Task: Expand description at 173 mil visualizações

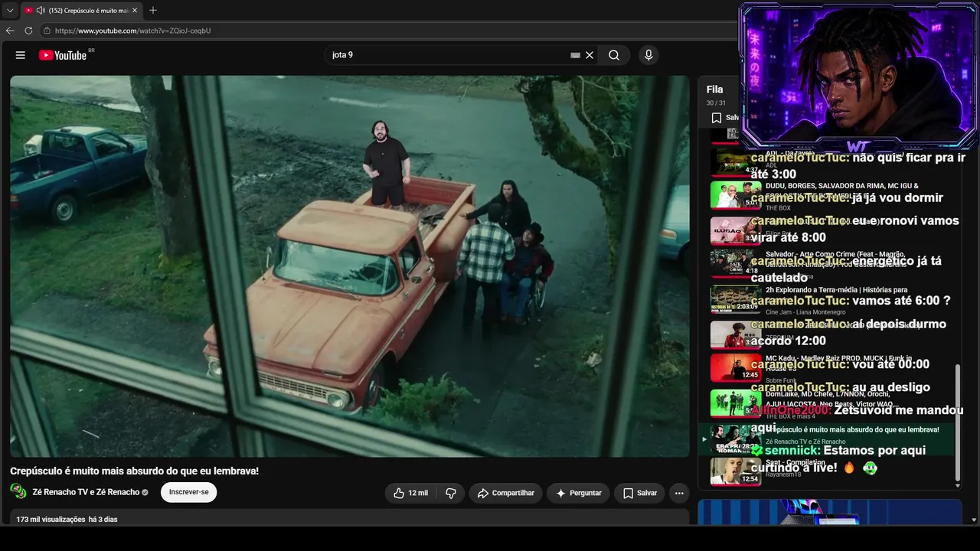Action: (x=67, y=519)
